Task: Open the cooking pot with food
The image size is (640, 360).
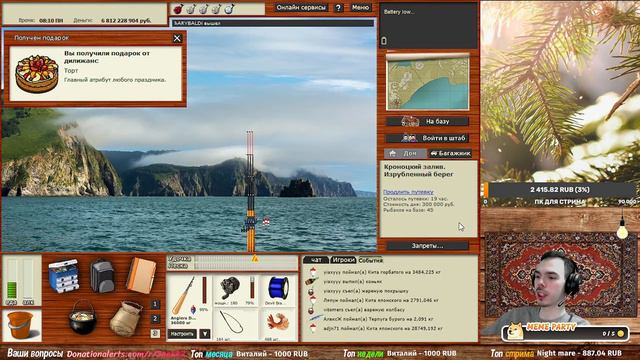Action: [x=82, y=318]
